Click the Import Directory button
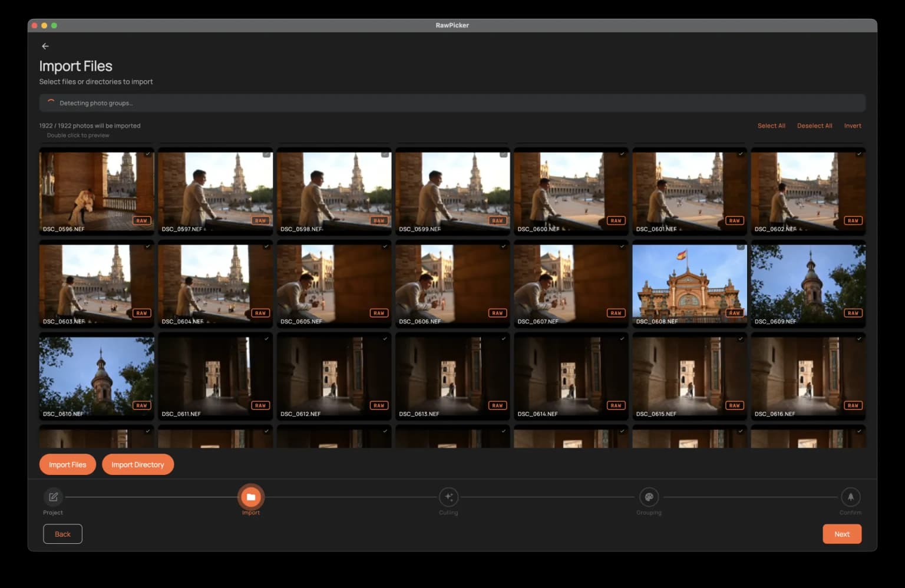Viewport: 905px width, 588px height. tap(138, 464)
